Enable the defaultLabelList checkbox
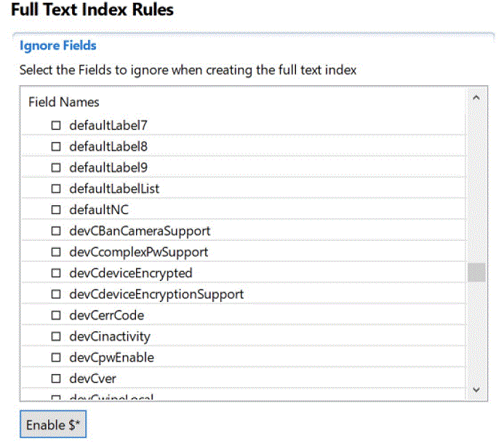The height and width of the screenshot is (446, 504). [x=56, y=188]
